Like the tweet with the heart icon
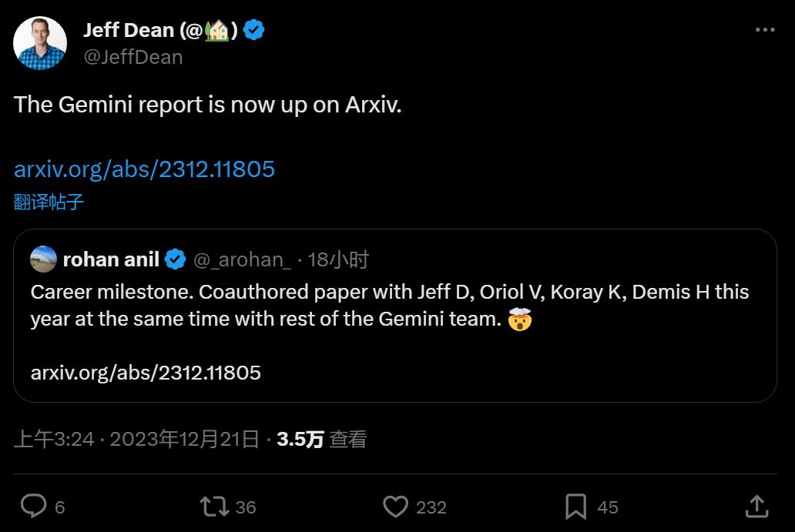Screen dimensions: 795x532 click(395, 506)
